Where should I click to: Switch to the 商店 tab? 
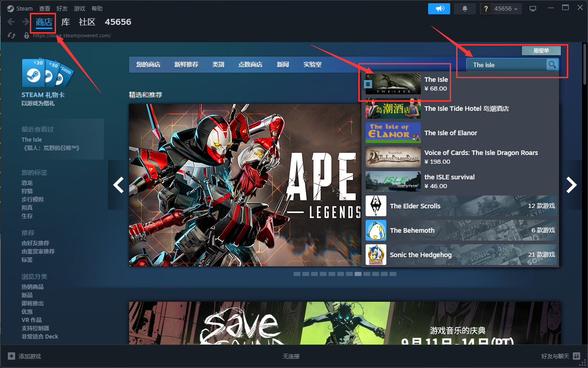click(x=44, y=22)
